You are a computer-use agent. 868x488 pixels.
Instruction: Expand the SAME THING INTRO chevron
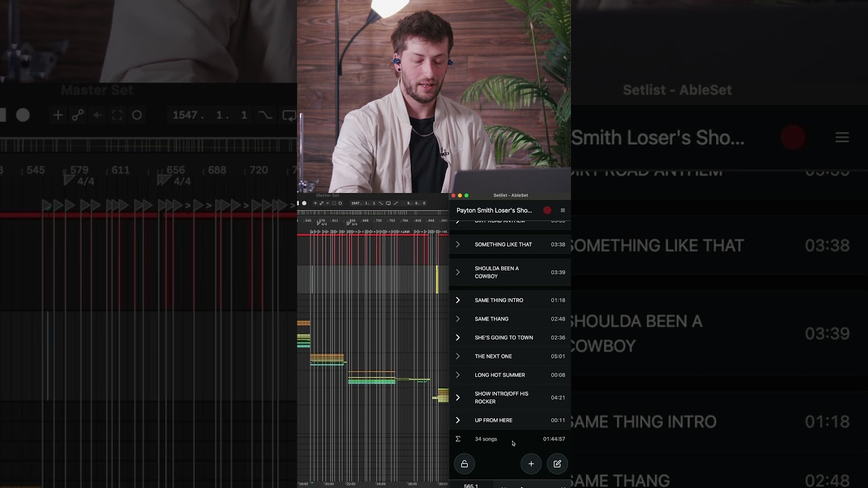coord(458,300)
